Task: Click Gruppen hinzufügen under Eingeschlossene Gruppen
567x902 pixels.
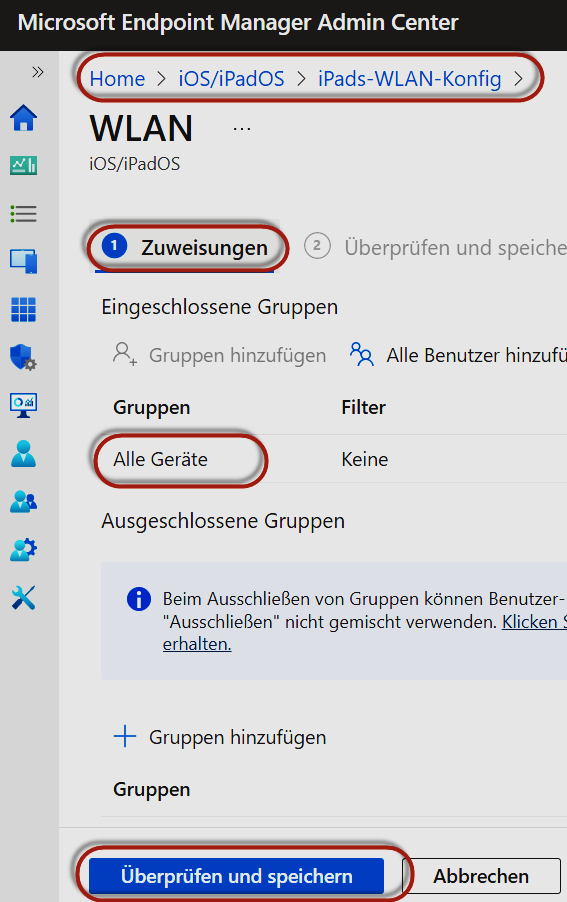Action: pos(220,355)
